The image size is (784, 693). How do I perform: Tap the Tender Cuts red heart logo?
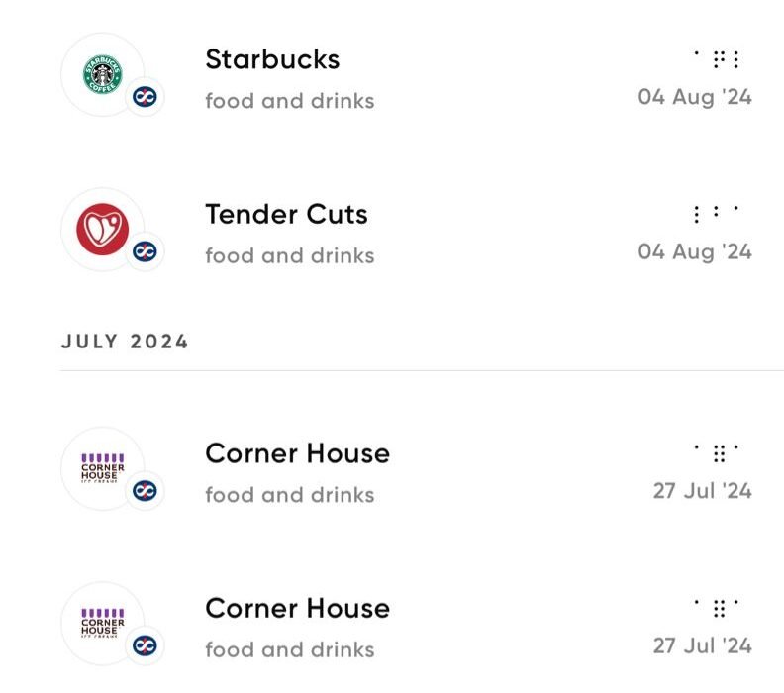click(x=102, y=229)
